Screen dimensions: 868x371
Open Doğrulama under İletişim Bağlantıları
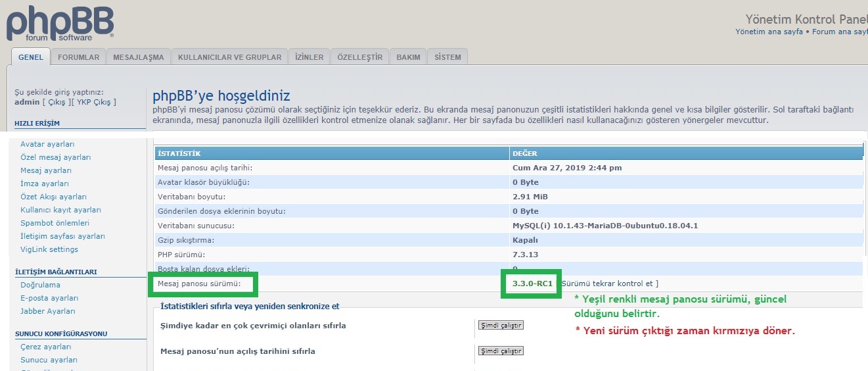tap(40, 285)
